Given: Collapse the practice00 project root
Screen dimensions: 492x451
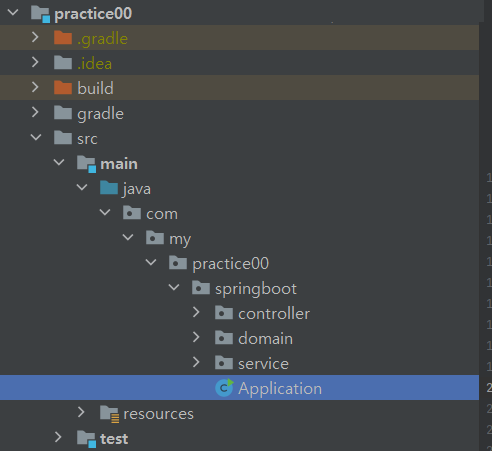Looking at the screenshot, I should (13, 12).
